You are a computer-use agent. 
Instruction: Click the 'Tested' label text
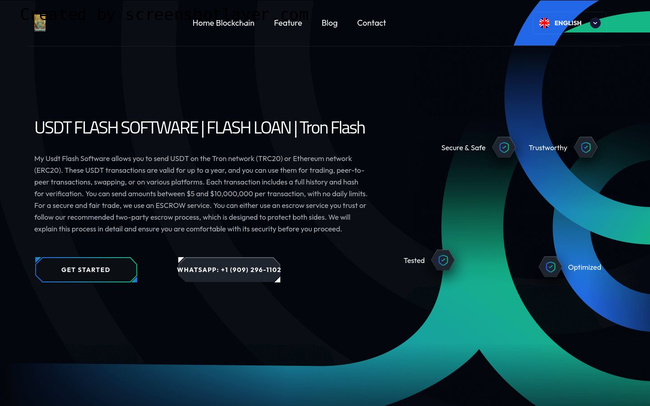click(x=414, y=260)
